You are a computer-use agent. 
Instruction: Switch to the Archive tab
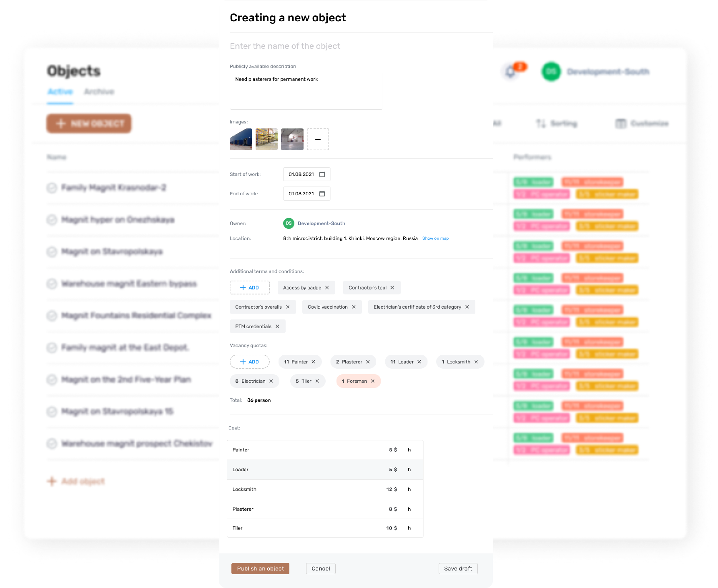click(99, 92)
